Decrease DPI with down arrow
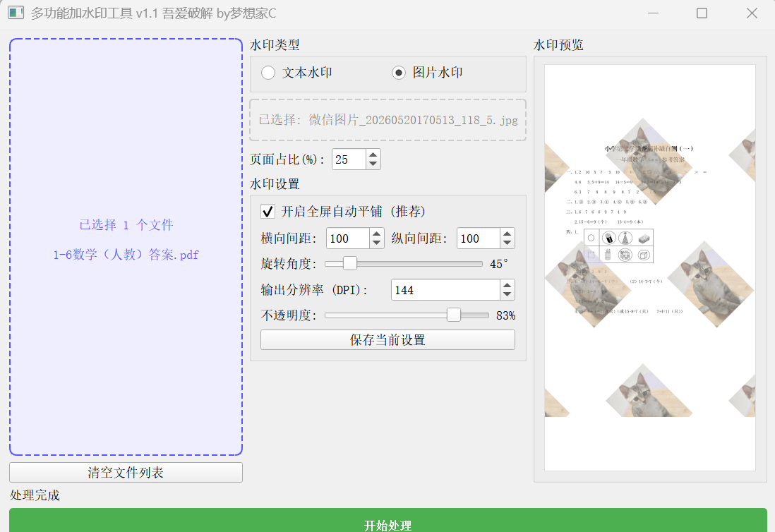Screen dimensions: 775x532 pos(507,295)
